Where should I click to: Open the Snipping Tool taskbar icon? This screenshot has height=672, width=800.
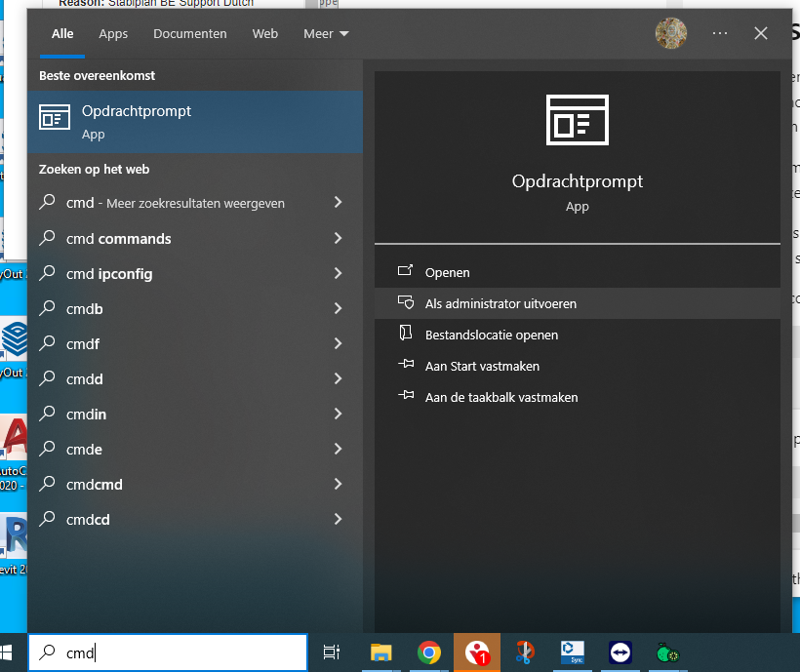(525, 652)
